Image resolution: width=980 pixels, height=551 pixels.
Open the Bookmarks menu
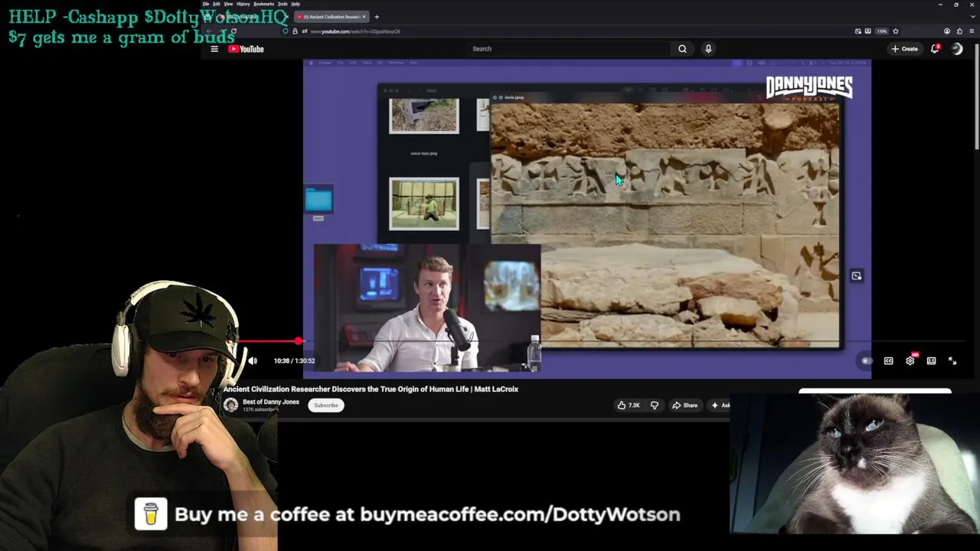[x=263, y=4]
